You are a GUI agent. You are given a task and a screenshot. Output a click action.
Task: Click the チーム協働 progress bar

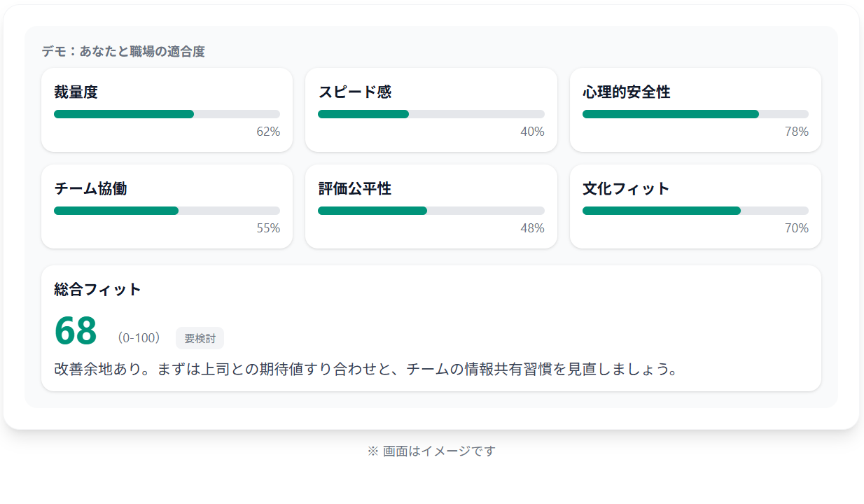(x=167, y=211)
